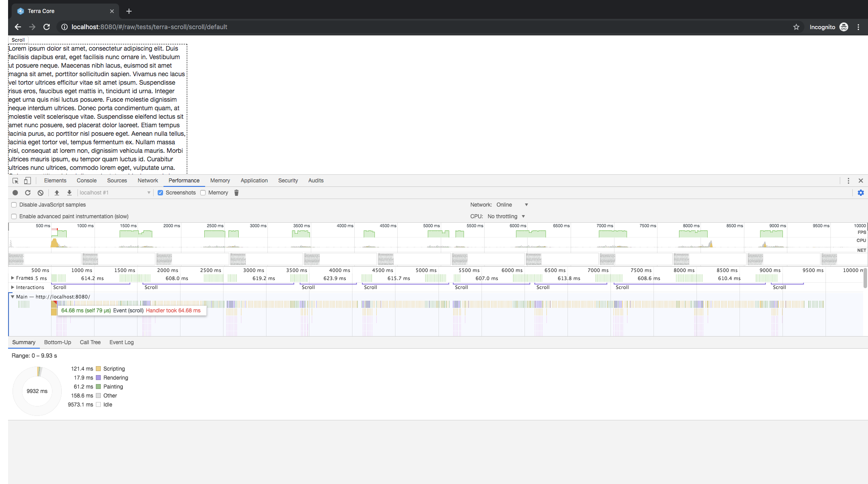Switch to the Bottom-Up tab
Viewport: 868px width, 484px height.
point(57,342)
